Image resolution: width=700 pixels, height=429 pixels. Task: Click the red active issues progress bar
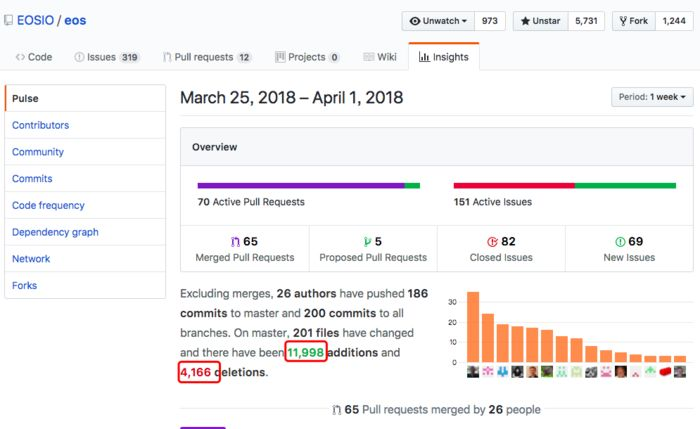514,186
